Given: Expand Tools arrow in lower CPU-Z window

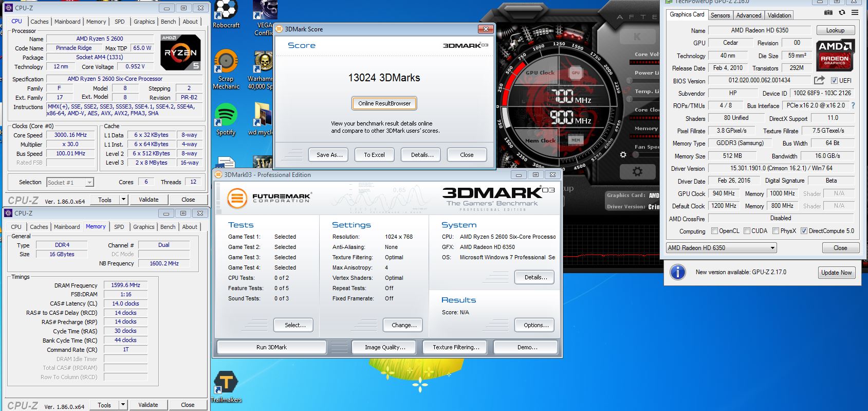Looking at the screenshot, I should (123, 405).
